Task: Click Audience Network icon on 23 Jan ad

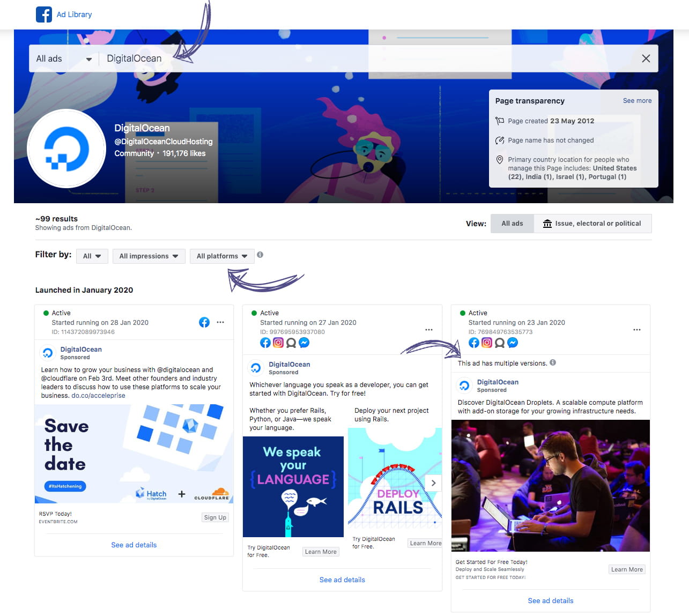Action: click(500, 343)
